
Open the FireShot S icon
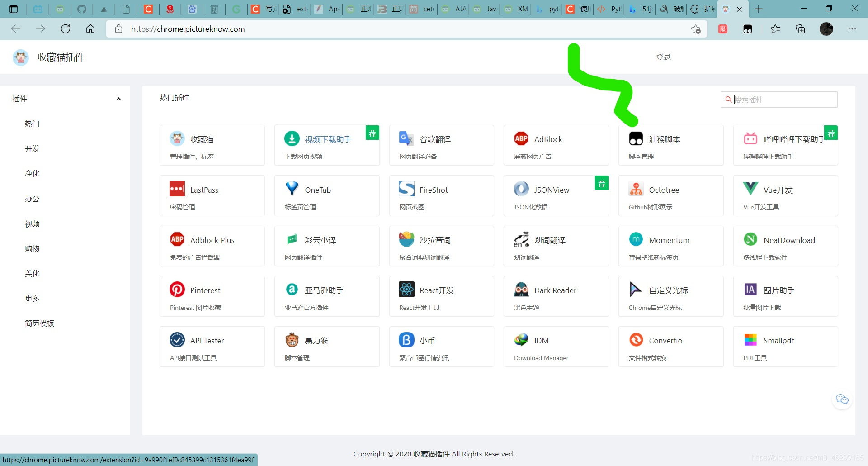pyautogui.click(x=406, y=189)
